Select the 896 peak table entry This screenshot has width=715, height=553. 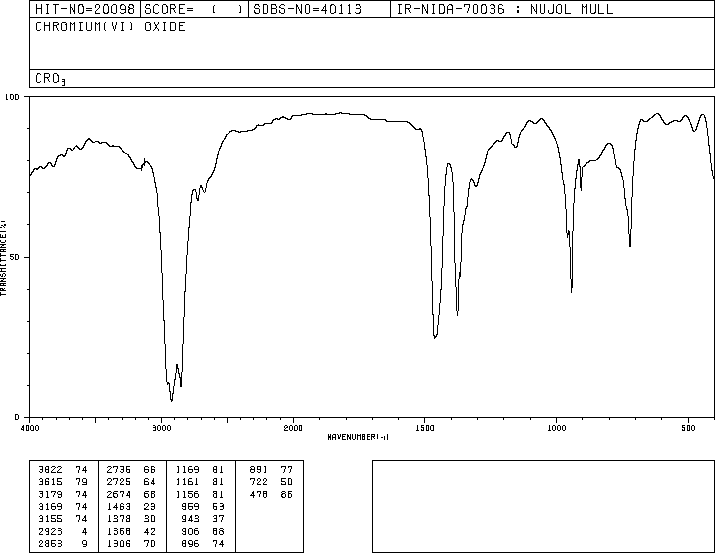tap(191, 544)
